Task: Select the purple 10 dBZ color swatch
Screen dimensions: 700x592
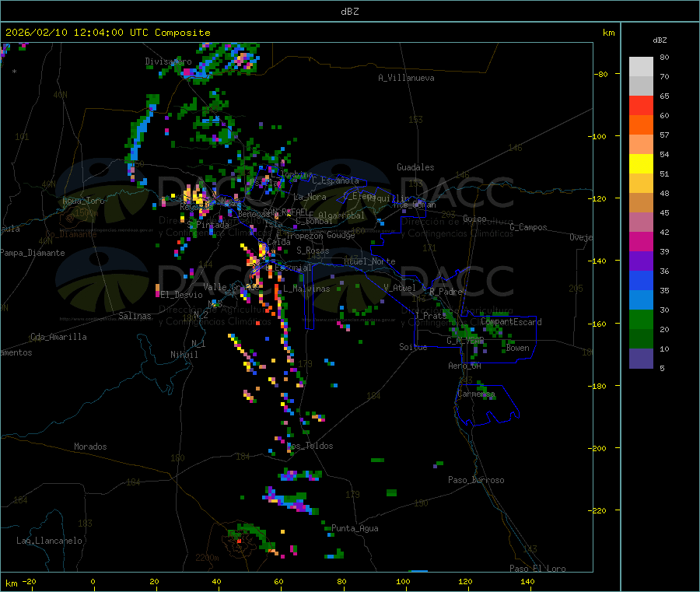Action: [x=641, y=358]
